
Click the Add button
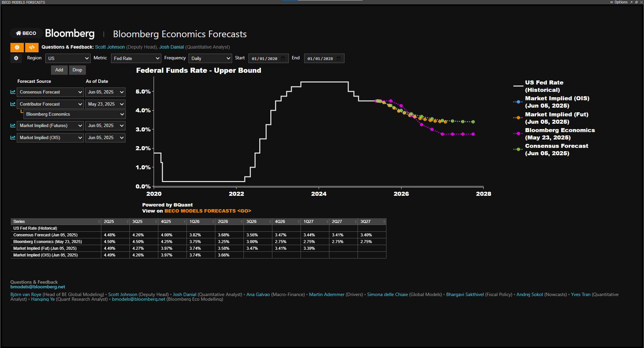(x=59, y=70)
